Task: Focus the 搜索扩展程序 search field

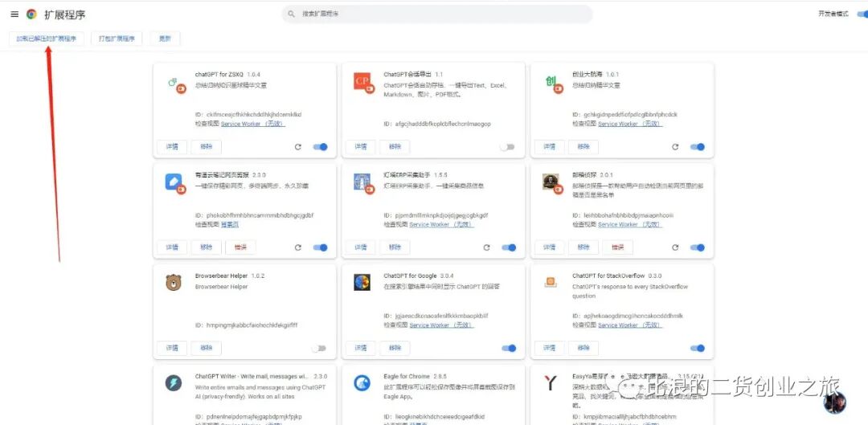Action: click(x=437, y=14)
